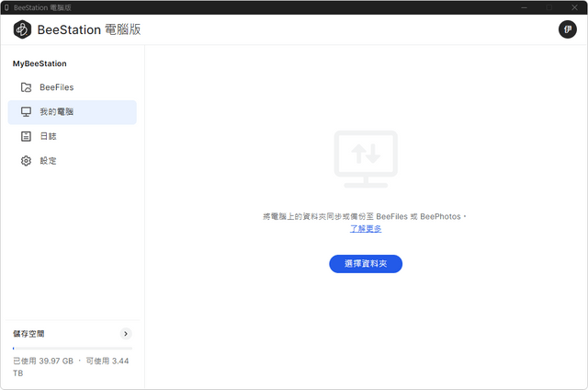Click the title bar app icon
The image size is (588, 390).
point(6,7)
